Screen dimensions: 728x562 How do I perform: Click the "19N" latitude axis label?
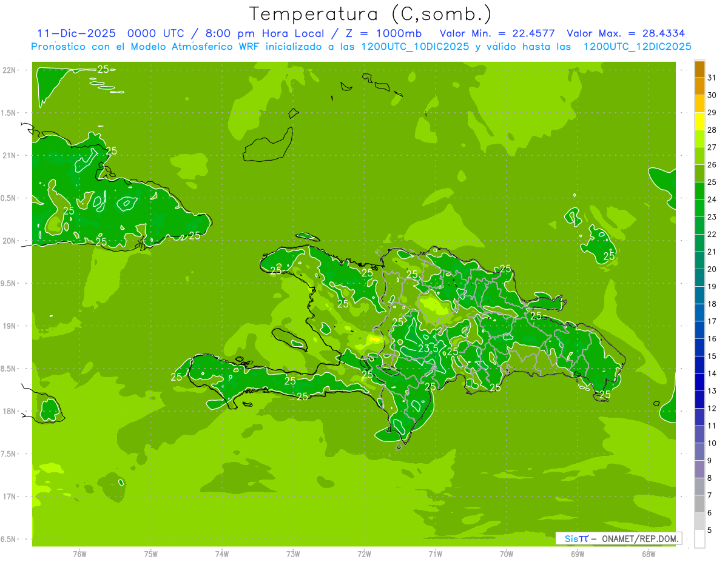10,326
